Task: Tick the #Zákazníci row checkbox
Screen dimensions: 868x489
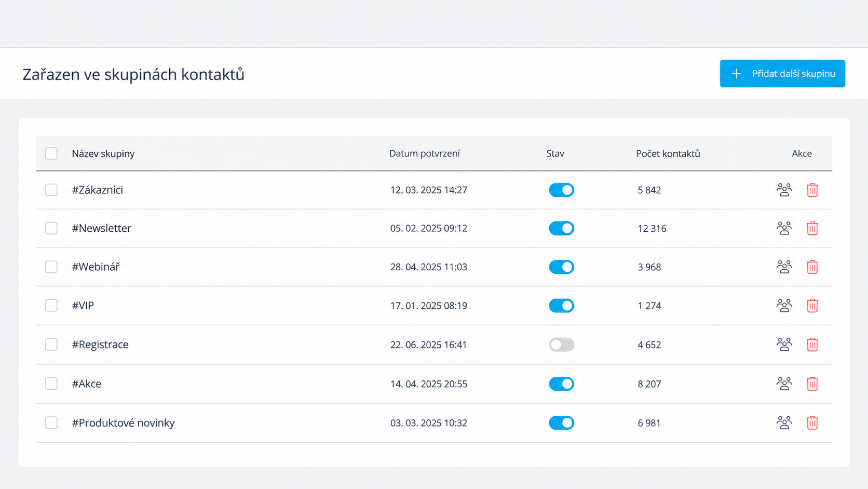Action: click(51, 190)
